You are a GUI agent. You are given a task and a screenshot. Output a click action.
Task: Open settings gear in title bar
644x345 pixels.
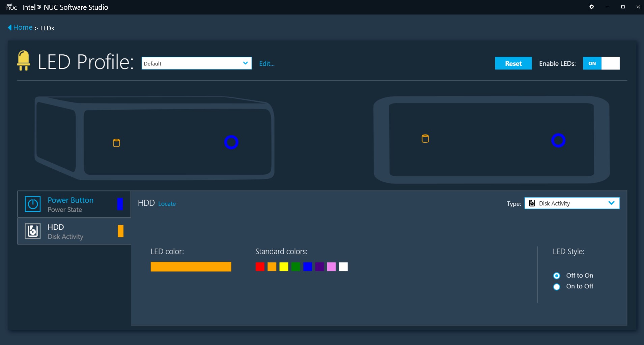(591, 7)
